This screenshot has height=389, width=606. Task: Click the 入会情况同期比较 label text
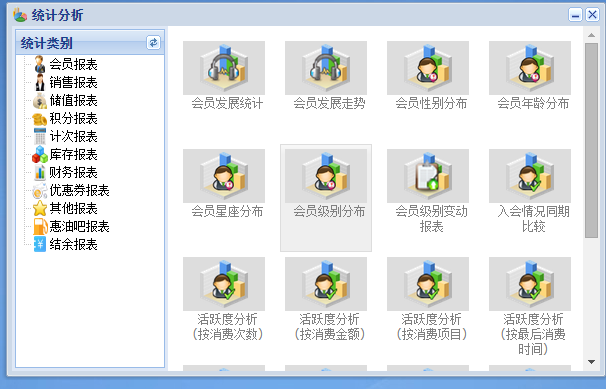point(533,219)
